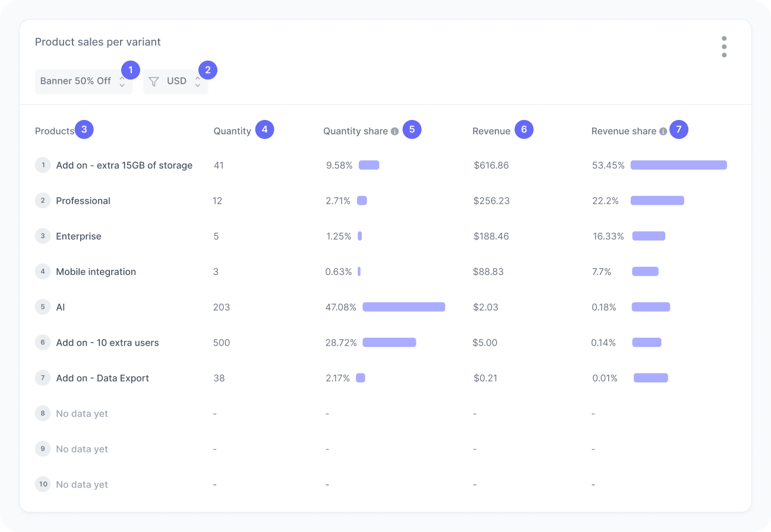Click the info icon next to Revenue share

[663, 131]
